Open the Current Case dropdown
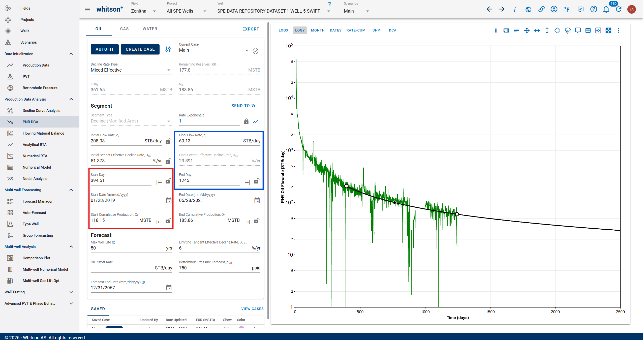 tap(214, 50)
